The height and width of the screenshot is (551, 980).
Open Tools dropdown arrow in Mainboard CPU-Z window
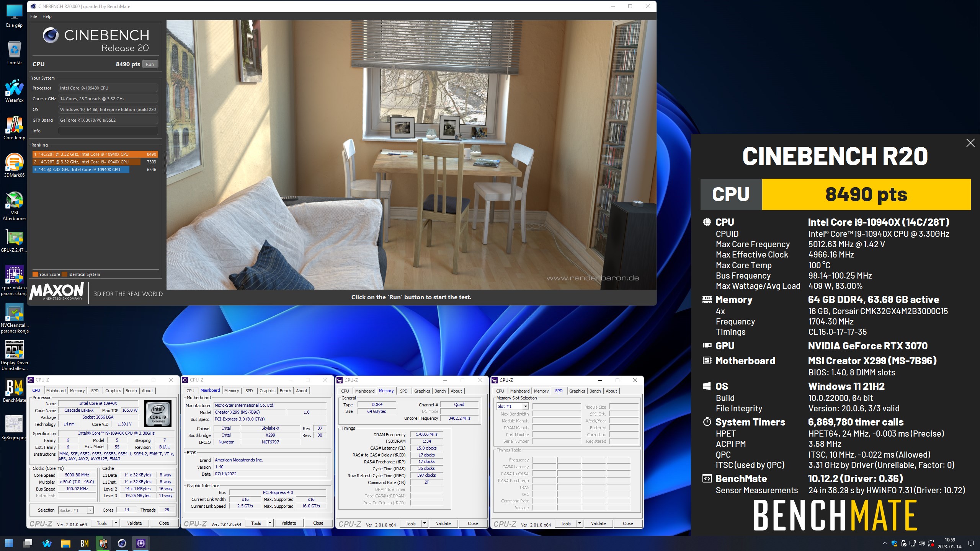[x=270, y=523]
